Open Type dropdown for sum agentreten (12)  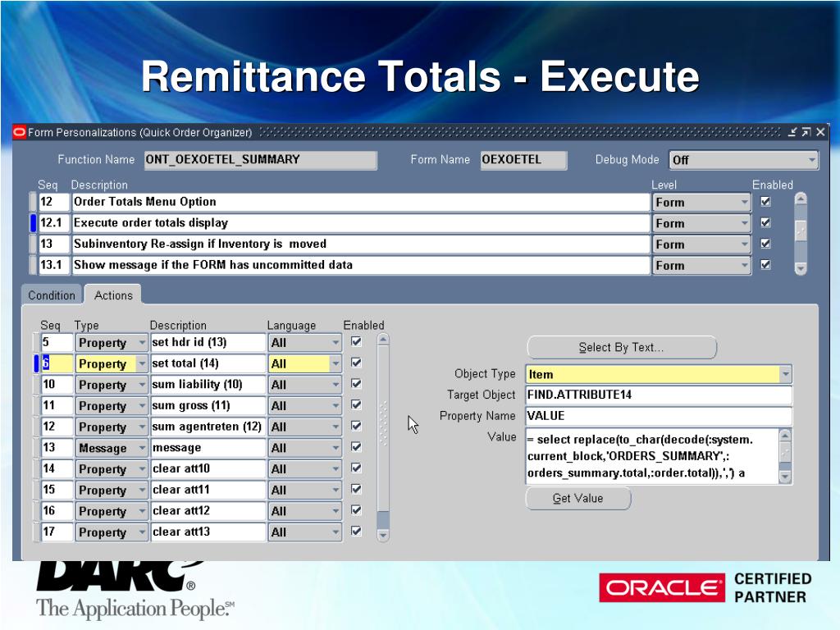(x=142, y=427)
